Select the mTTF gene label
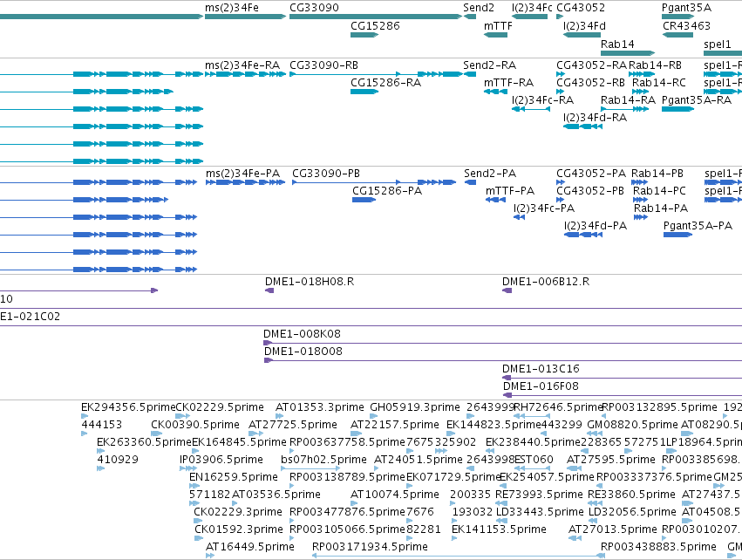This screenshot has width=742, height=560. [x=498, y=26]
